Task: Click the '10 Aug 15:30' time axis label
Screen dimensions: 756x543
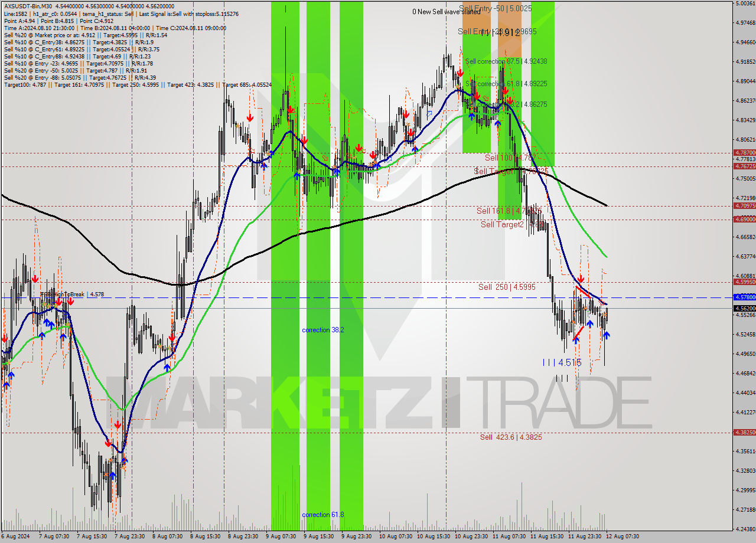Action: tap(434, 537)
